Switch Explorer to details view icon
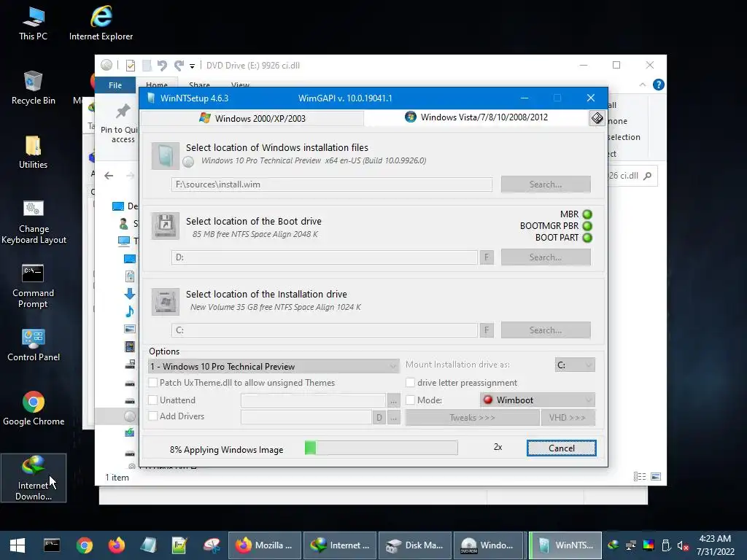 639,477
